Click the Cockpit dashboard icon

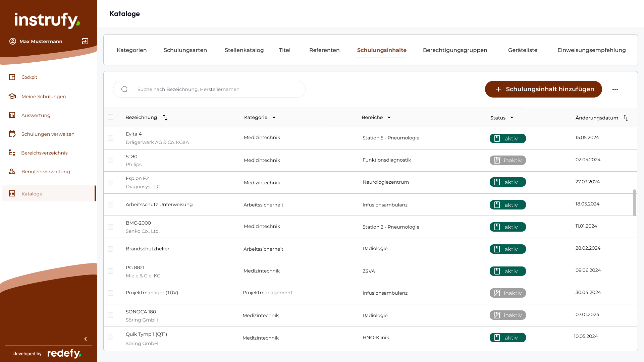[12, 77]
